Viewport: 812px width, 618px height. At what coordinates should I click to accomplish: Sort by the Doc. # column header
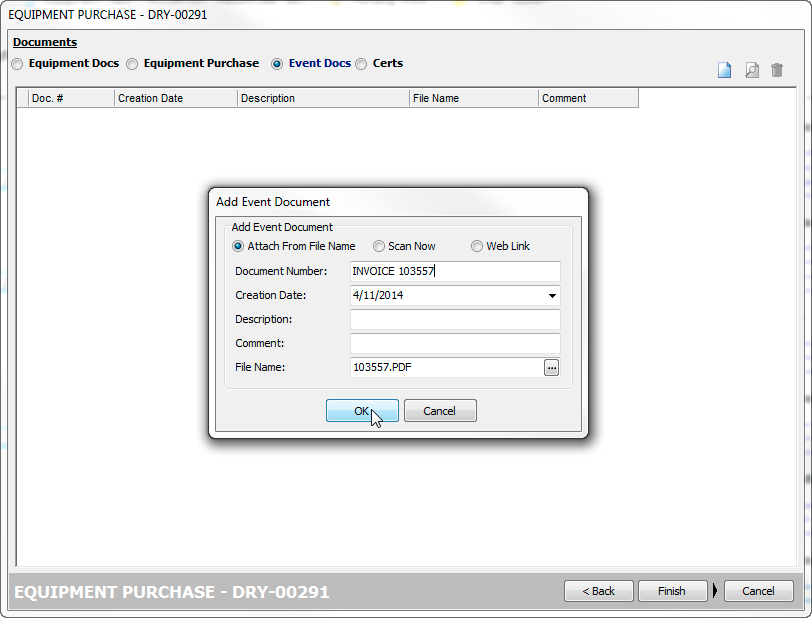pos(71,98)
